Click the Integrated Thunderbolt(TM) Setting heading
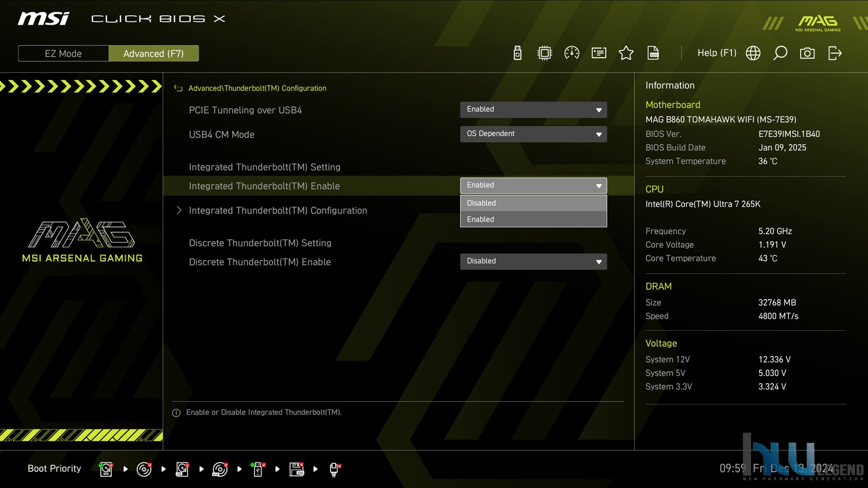868x488 pixels. click(264, 167)
